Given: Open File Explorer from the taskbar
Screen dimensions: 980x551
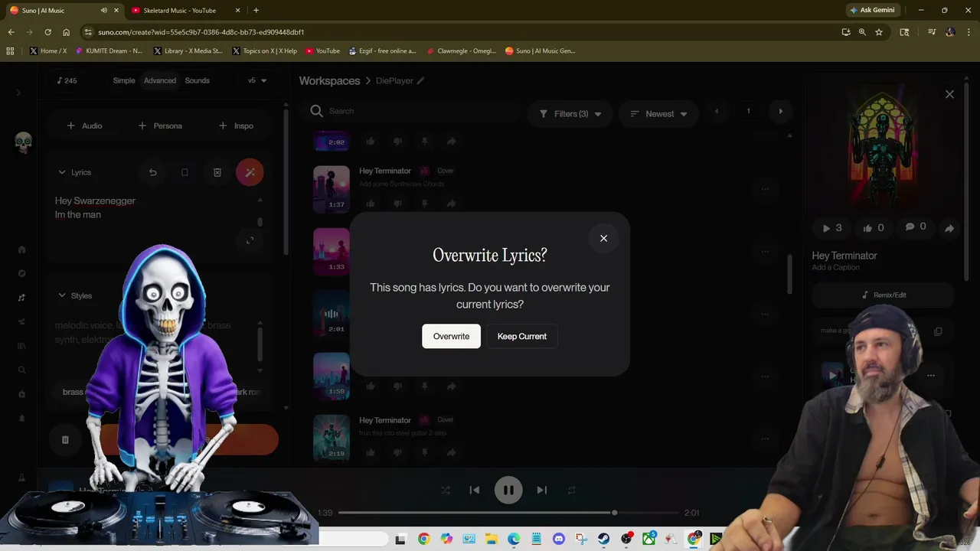Looking at the screenshot, I should tap(492, 540).
